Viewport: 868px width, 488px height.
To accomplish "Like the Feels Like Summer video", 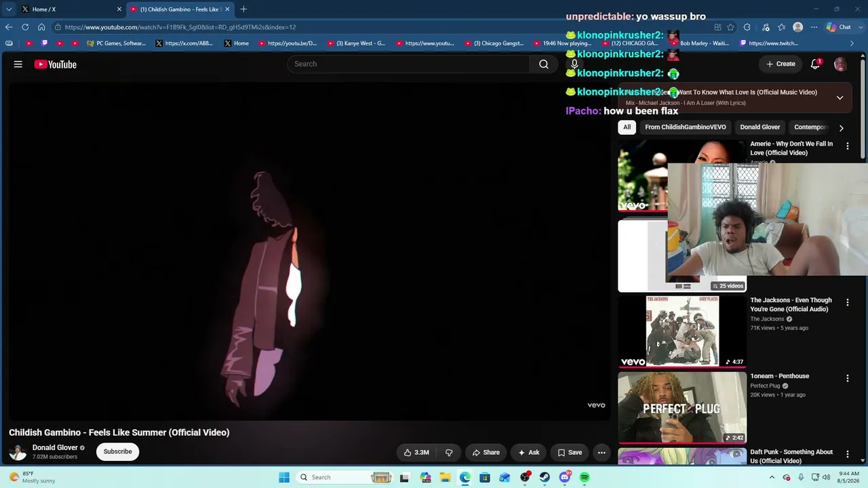I will pos(416,452).
